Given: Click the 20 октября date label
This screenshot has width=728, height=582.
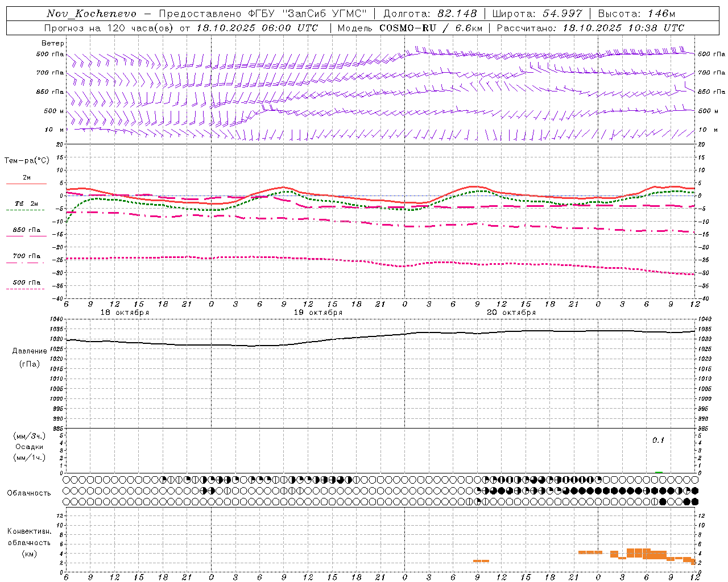Looking at the screenshot, I should pyautogui.click(x=511, y=313).
